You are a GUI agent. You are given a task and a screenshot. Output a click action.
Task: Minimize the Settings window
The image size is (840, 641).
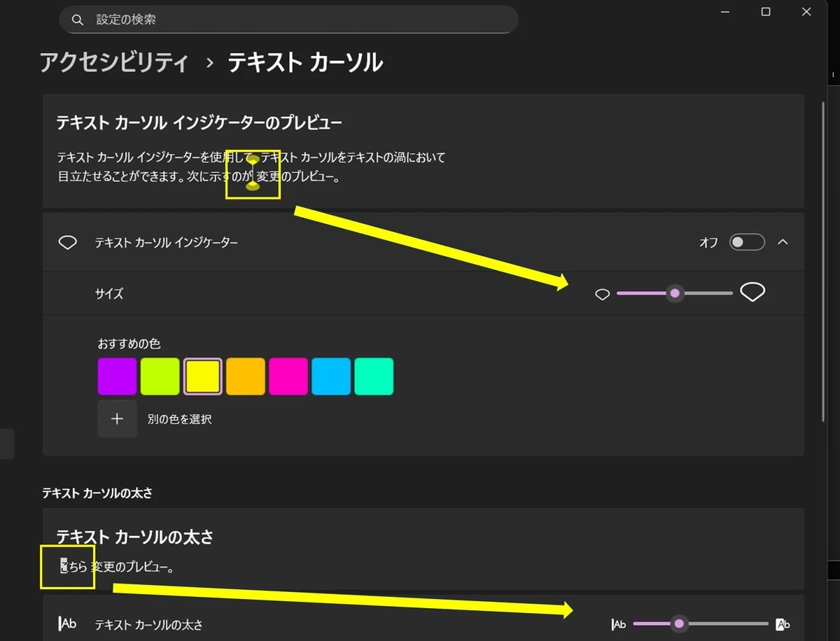[726, 11]
